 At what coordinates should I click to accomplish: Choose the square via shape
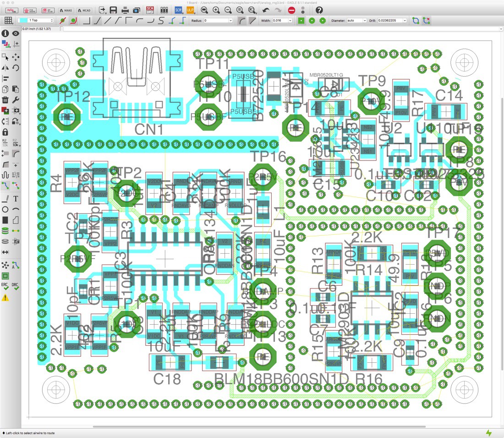[x=301, y=21]
